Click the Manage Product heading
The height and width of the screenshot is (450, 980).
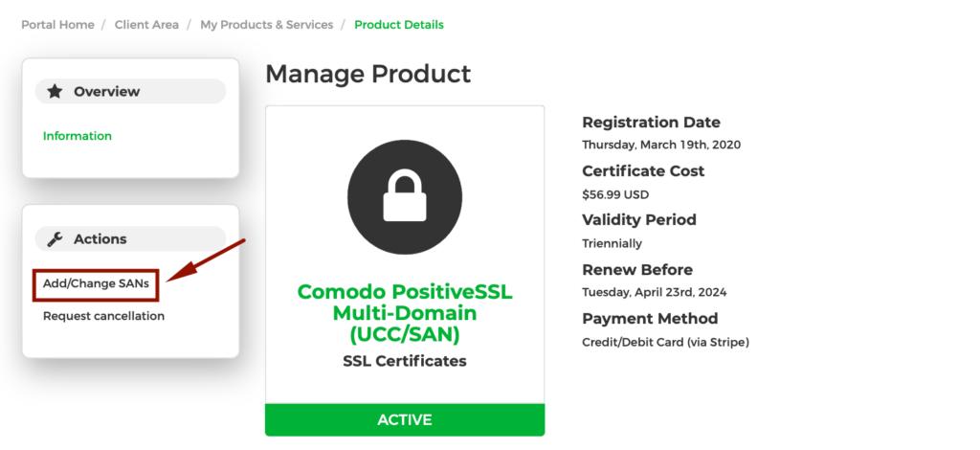tap(368, 74)
